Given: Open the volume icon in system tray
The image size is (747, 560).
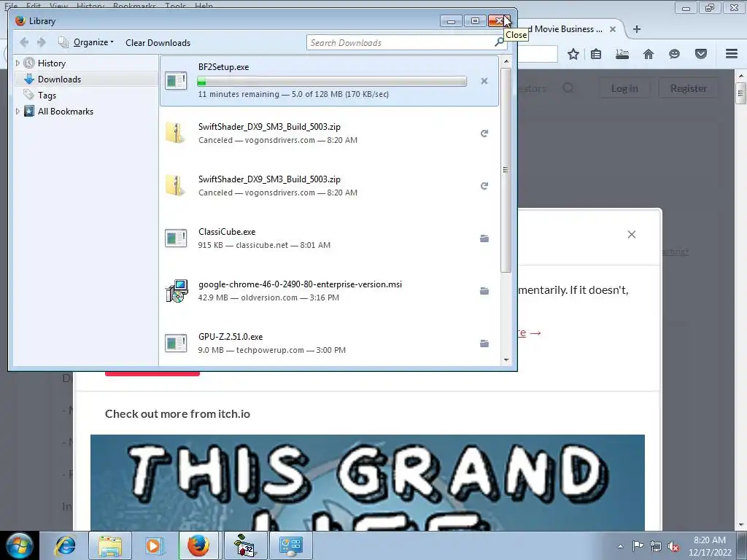Looking at the screenshot, I should tap(673, 546).
